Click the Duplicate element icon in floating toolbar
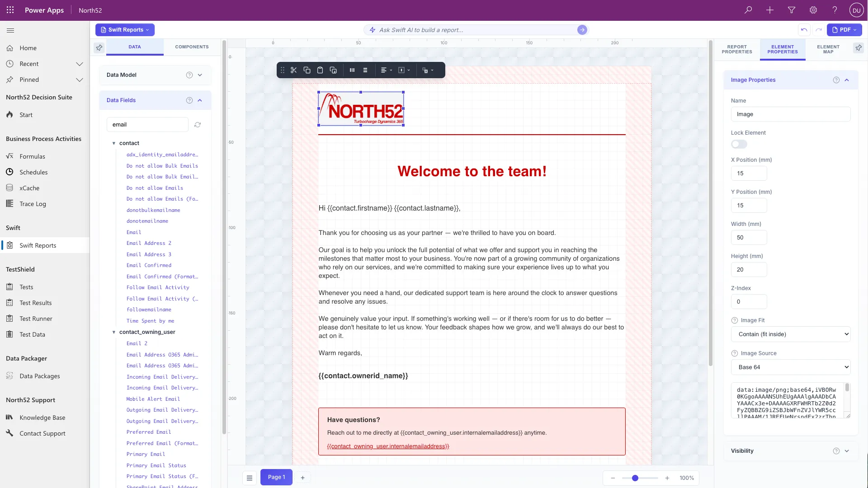This screenshot has width=868, height=488. tap(333, 70)
